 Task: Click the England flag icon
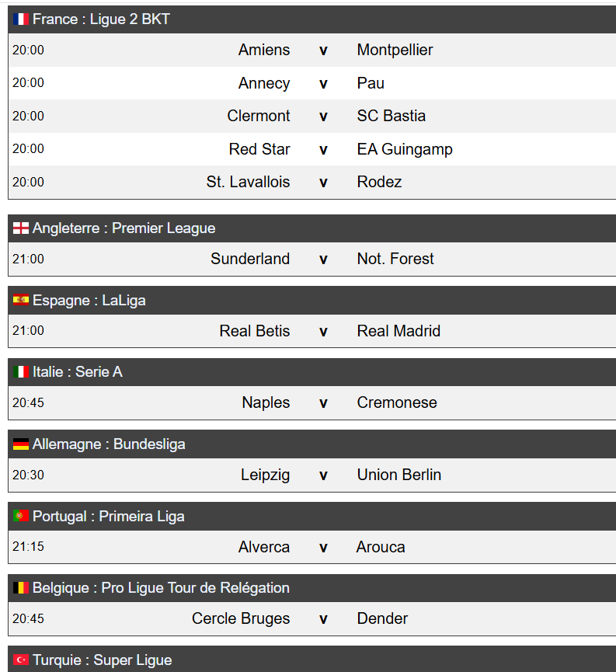point(21,228)
